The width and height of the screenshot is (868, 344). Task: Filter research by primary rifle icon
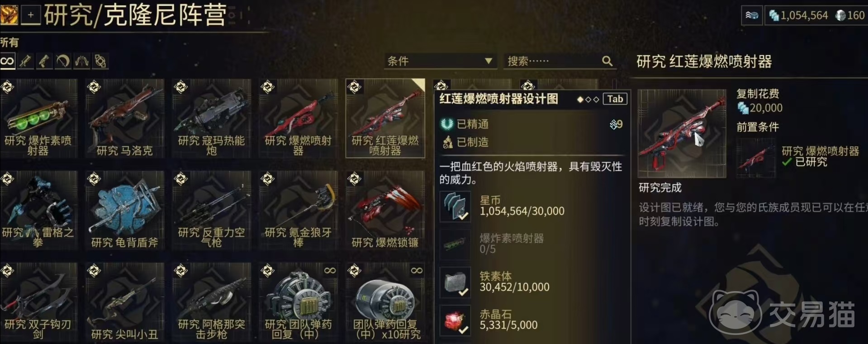(26, 61)
